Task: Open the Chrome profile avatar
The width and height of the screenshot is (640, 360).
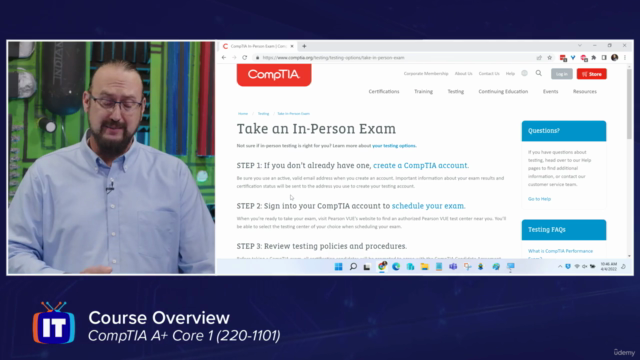Action: click(x=615, y=58)
